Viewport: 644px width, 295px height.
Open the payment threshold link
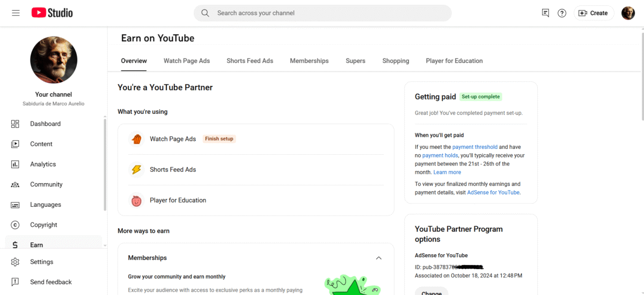click(x=475, y=147)
